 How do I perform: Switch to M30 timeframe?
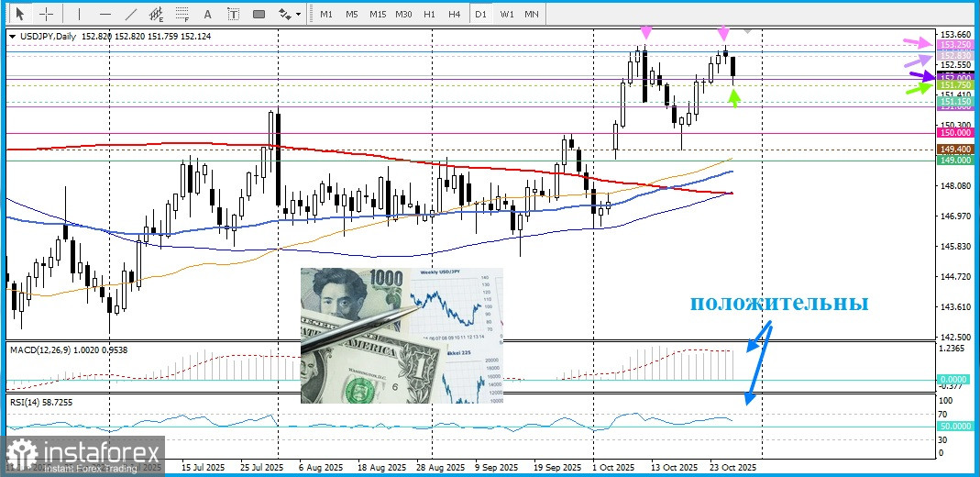(403, 14)
